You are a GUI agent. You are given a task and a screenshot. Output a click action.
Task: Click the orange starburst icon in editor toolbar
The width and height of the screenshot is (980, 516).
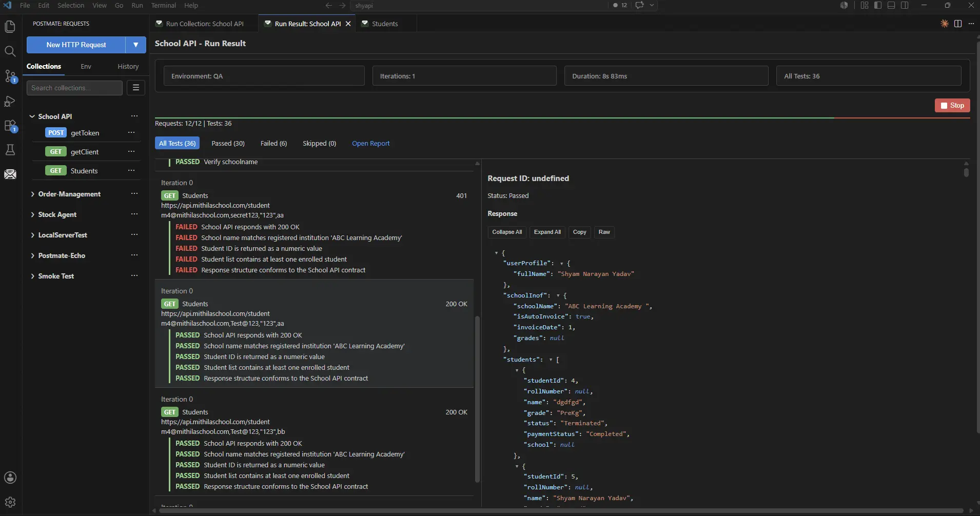944,24
